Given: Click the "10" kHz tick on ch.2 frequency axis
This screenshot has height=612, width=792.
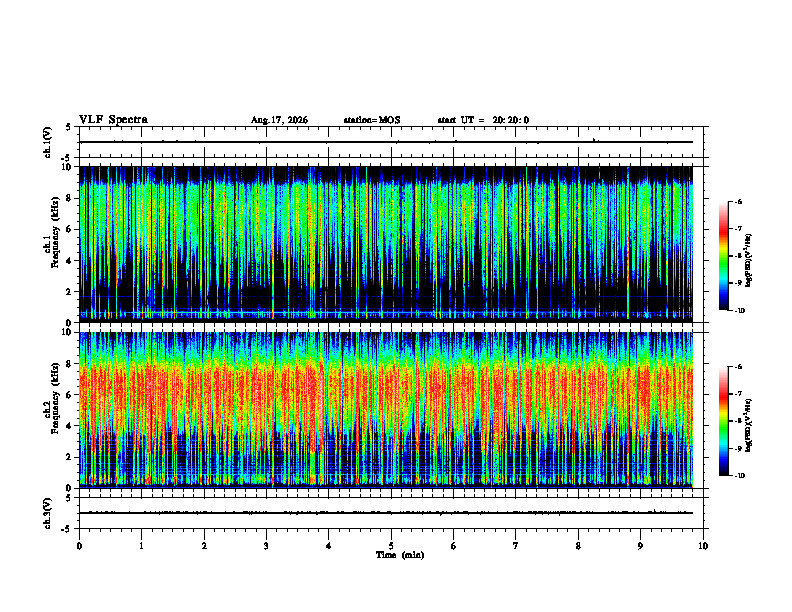Looking at the screenshot, I should pos(67,332).
